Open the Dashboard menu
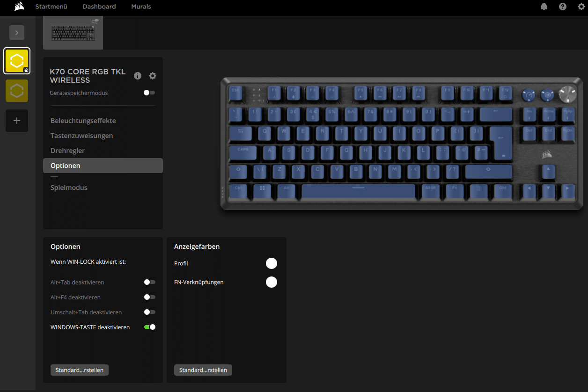 tap(99, 7)
